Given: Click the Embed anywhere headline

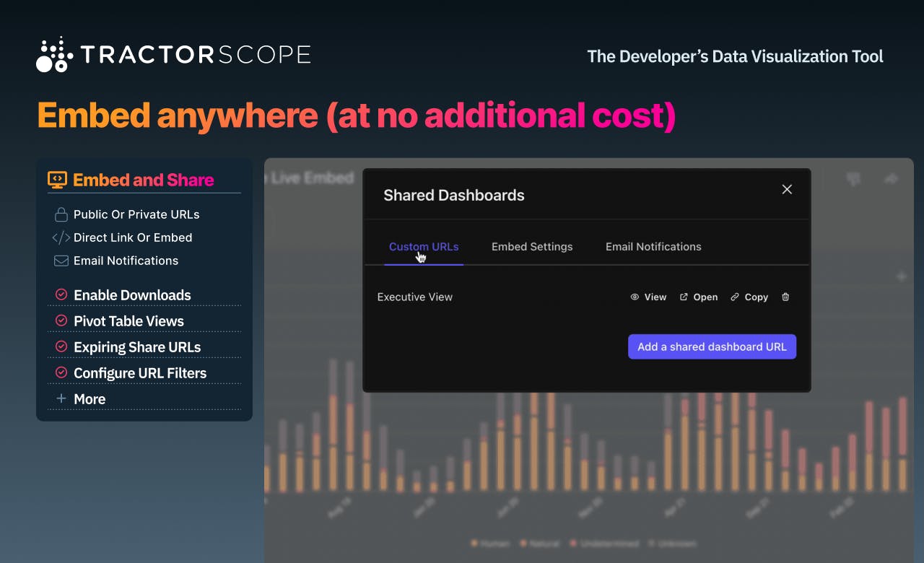Looking at the screenshot, I should (356, 115).
